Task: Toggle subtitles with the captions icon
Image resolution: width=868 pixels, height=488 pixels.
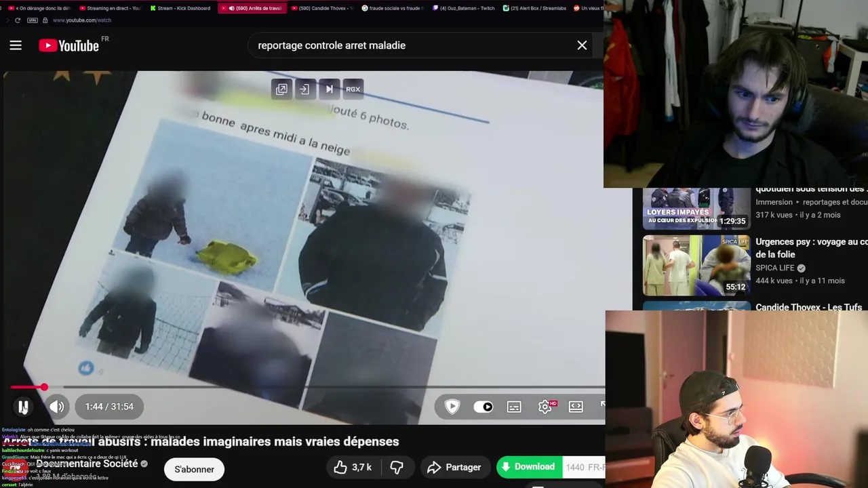Action: click(x=514, y=407)
